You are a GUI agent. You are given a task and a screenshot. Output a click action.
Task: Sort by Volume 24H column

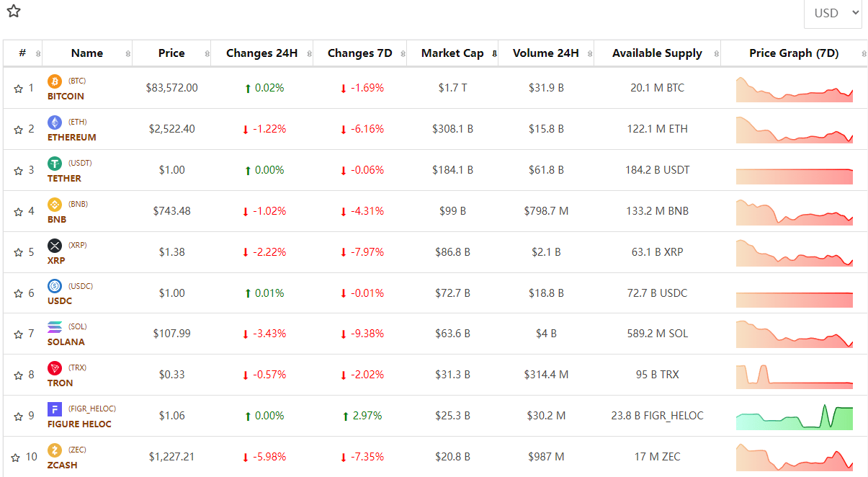[x=545, y=53]
